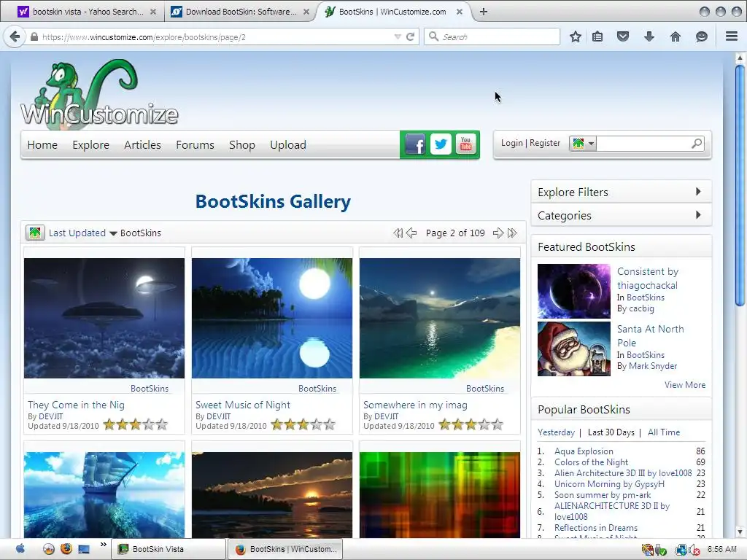This screenshot has width=747, height=560.
Task: Show Yesterday popular BootSkins
Action: click(x=556, y=432)
